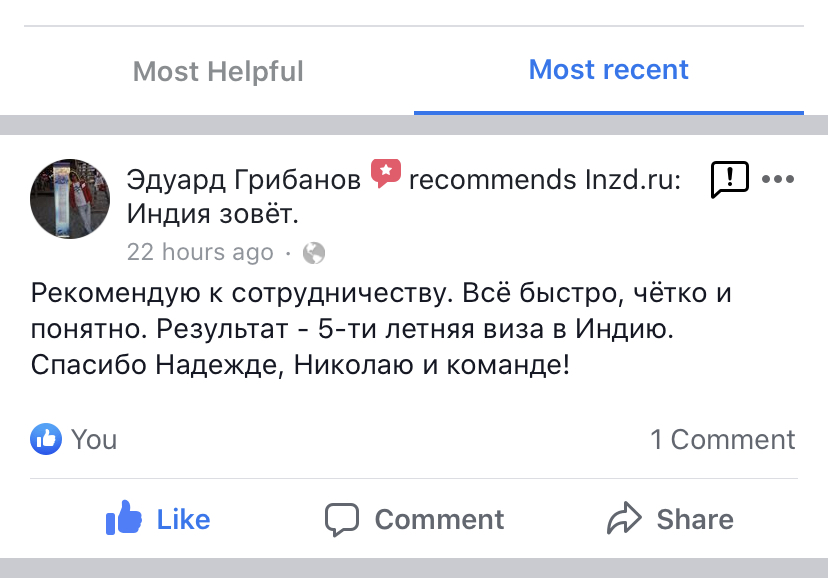Open the 1 Comment link
828x586 pixels.
coord(722,440)
